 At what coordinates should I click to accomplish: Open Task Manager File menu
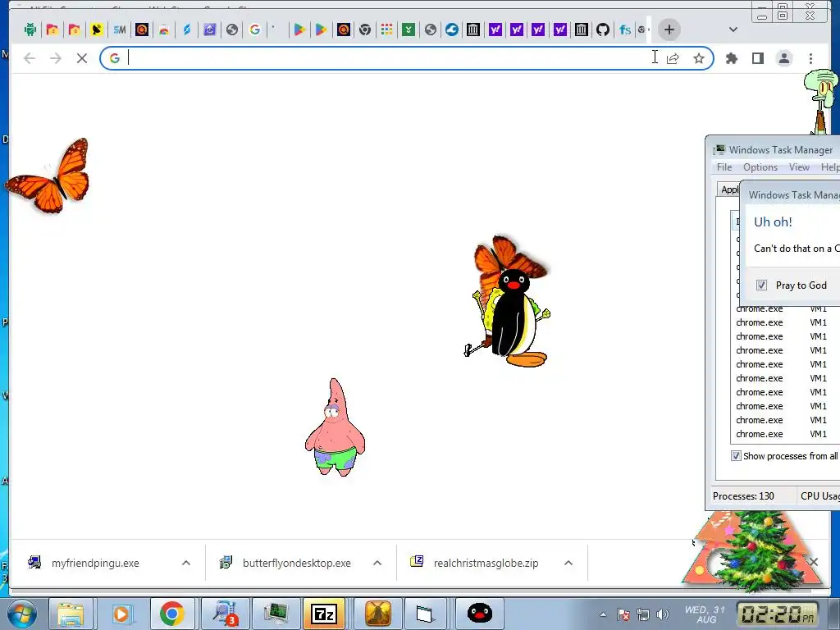pyautogui.click(x=724, y=167)
